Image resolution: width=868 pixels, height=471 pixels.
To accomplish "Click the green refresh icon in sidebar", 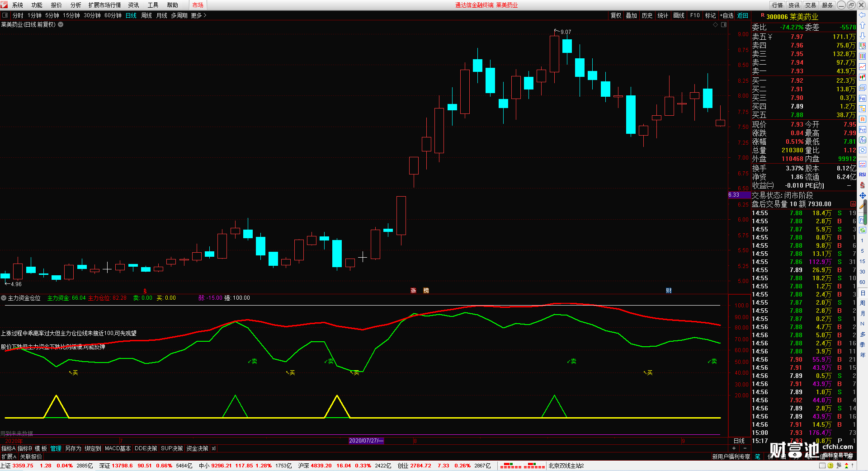I will click(863, 230).
